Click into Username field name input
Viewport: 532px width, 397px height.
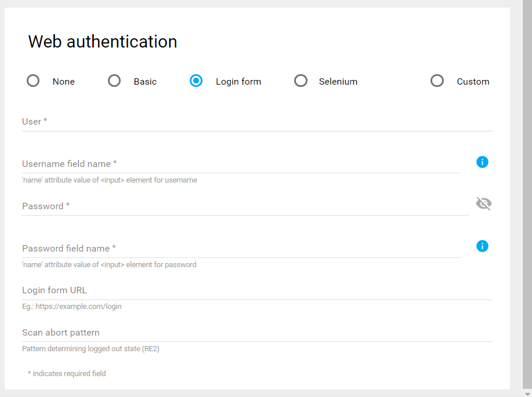(241, 164)
